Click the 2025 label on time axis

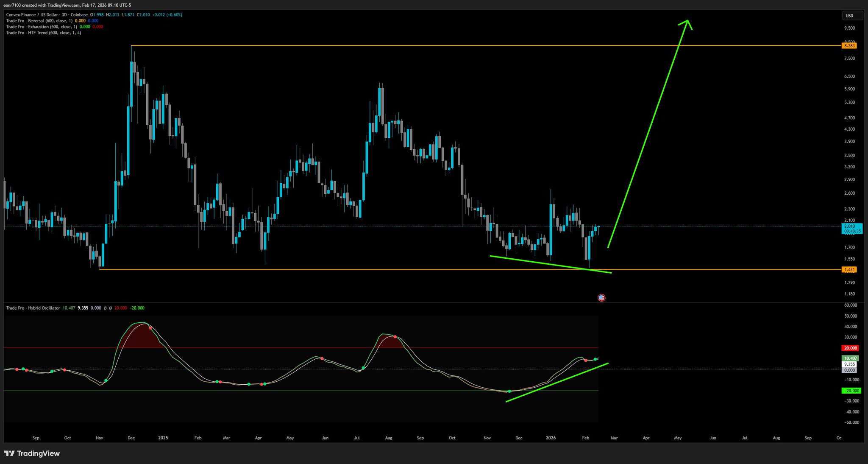click(163, 438)
